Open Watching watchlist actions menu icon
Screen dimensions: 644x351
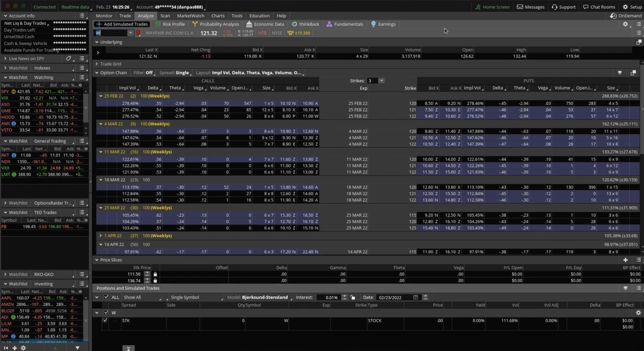coord(82,77)
